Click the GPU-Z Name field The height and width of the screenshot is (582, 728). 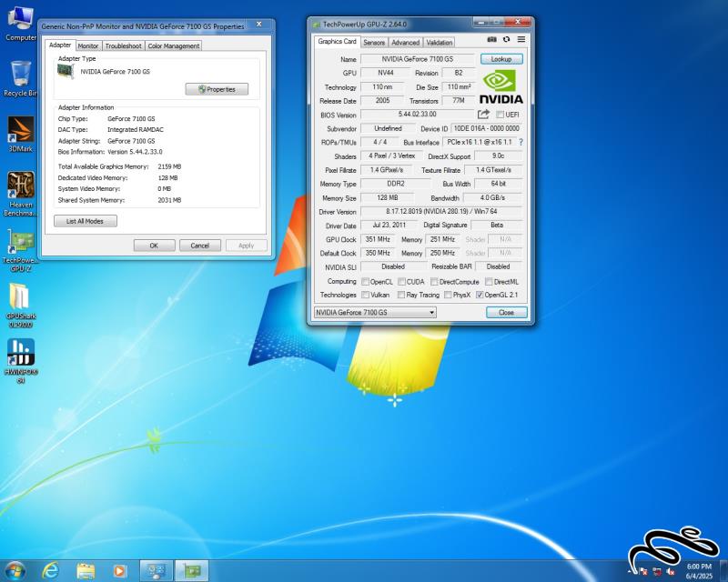coord(418,59)
